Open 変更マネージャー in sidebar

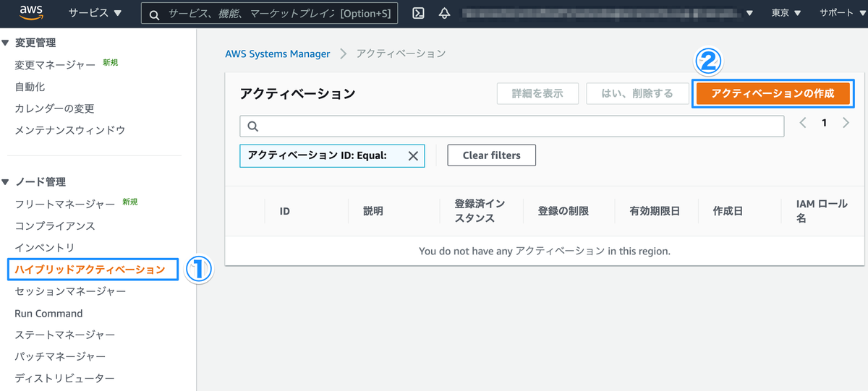[55, 65]
